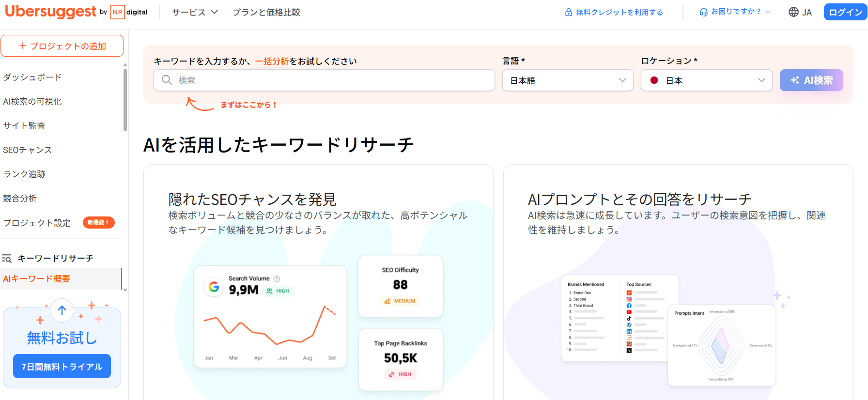Click プロジェクトの追加 button
Image resolution: width=868 pixels, height=400 pixels.
(x=62, y=46)
